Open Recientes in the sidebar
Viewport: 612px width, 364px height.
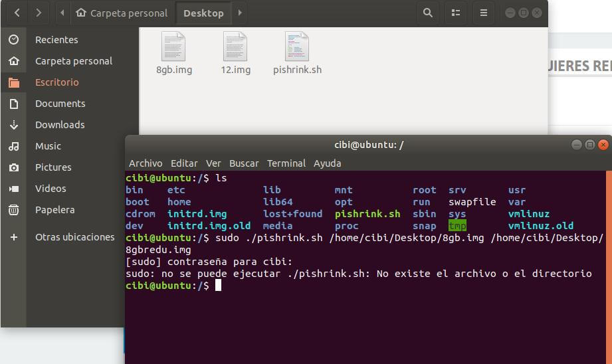tap(56, 40)
